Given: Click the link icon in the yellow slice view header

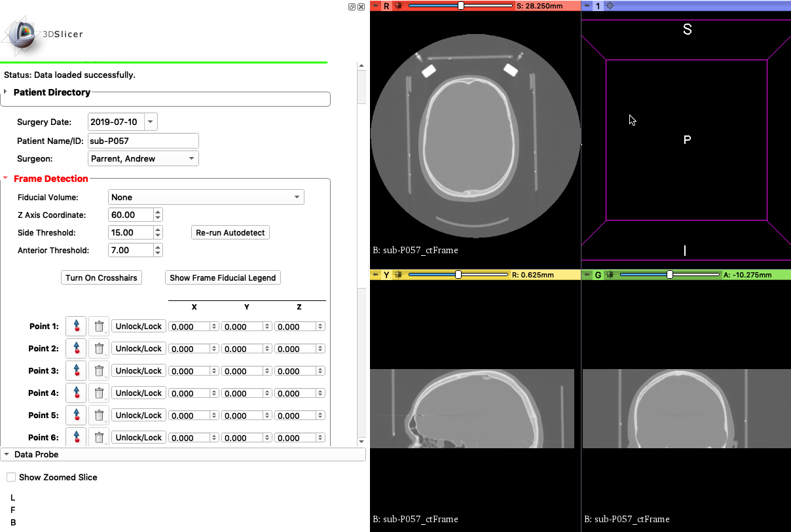Looking at the screenshot, I should tap(397, 275).
